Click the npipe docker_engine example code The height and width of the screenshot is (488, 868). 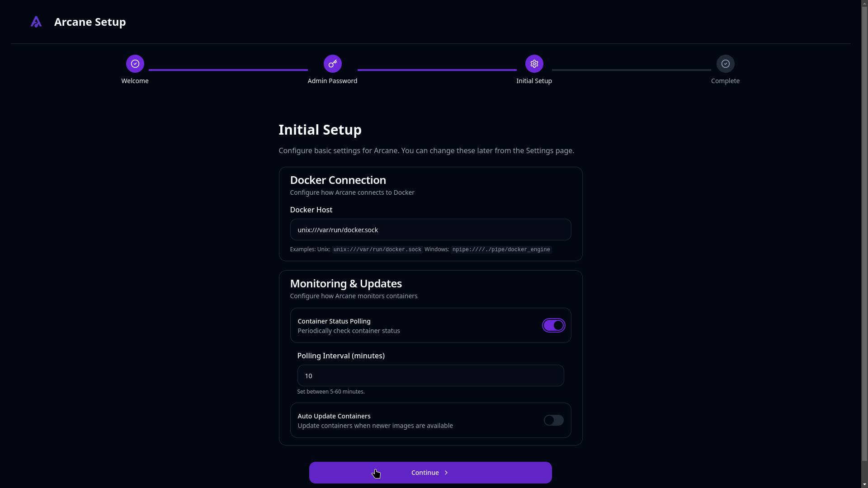point(501,249)
